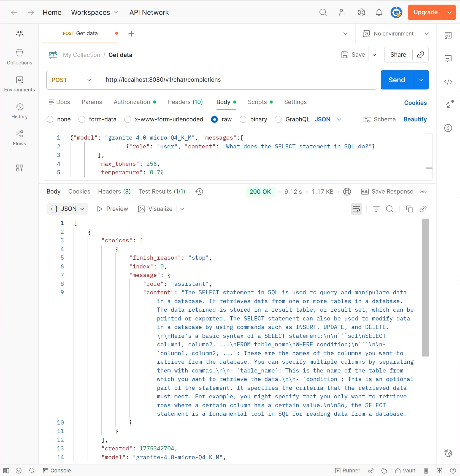View network info globe icon

[x=347, y=192]
